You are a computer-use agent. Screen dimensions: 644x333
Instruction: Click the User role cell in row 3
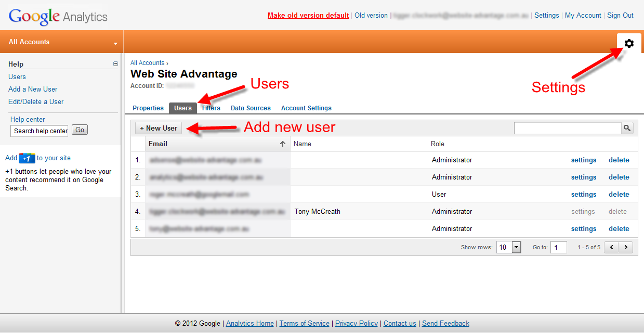pos(439,195)
